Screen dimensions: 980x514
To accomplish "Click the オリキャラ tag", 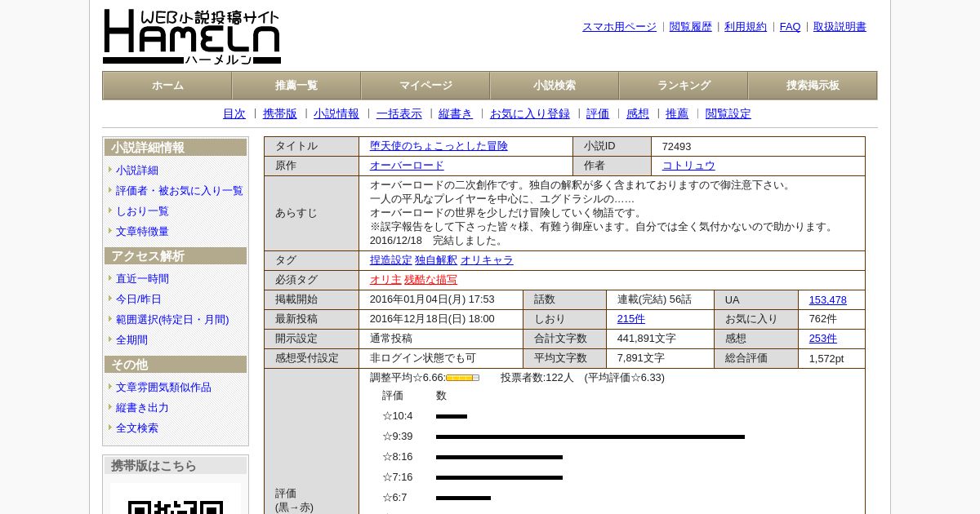I will pyautogui.click(x=487, y=260).
